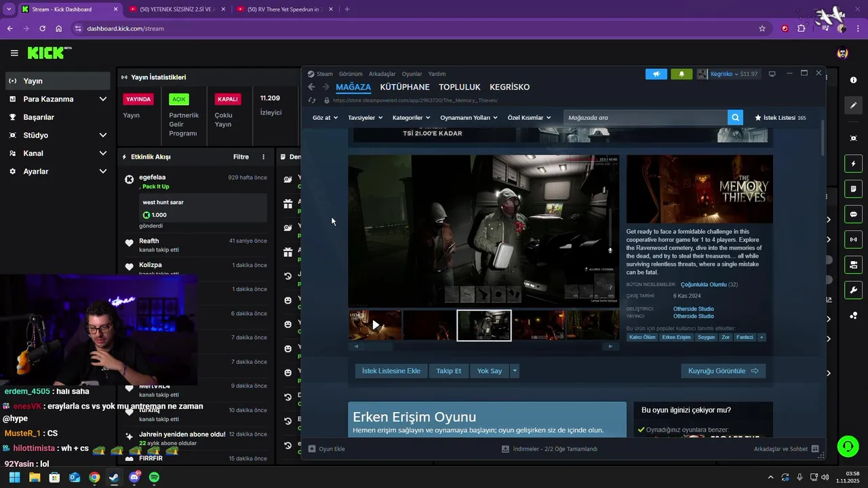868x488 pixels.
Task: Open Discord from Windows taskbar
Action: click(134, 477)
